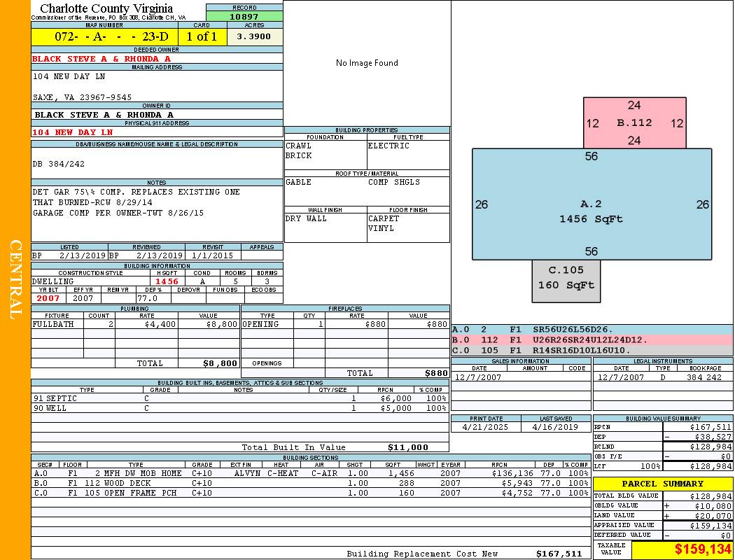Click the yellow PARCEL SUMMARY header
Image resolution: width=735 pixels, height=560 pixels.
[x=663, y=484]
